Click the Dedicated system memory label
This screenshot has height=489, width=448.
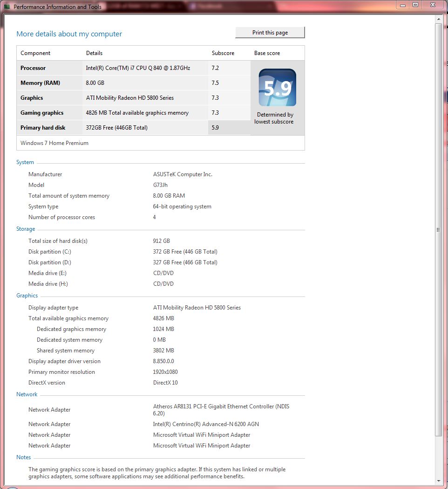coord(69,340)
